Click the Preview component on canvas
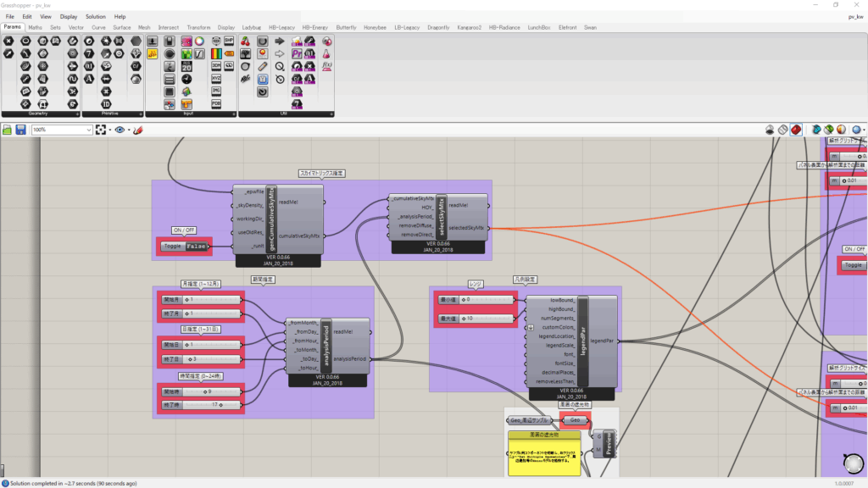868x488 pixels. [608, 442]
